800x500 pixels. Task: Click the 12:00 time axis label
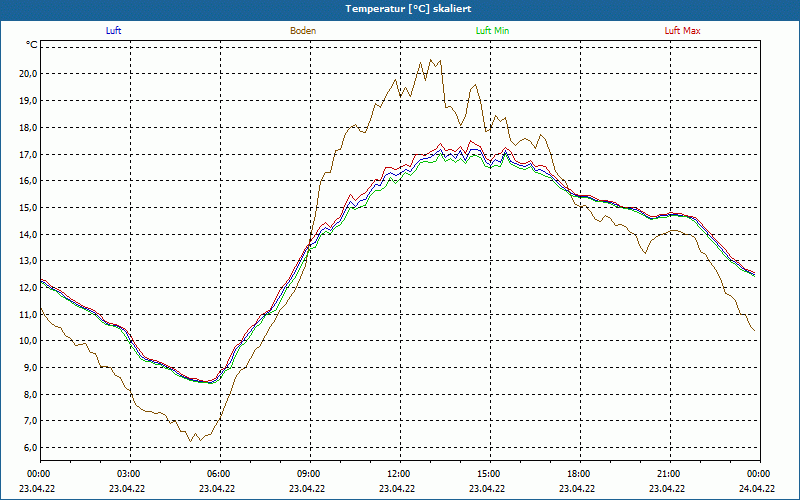click(398, 474)
